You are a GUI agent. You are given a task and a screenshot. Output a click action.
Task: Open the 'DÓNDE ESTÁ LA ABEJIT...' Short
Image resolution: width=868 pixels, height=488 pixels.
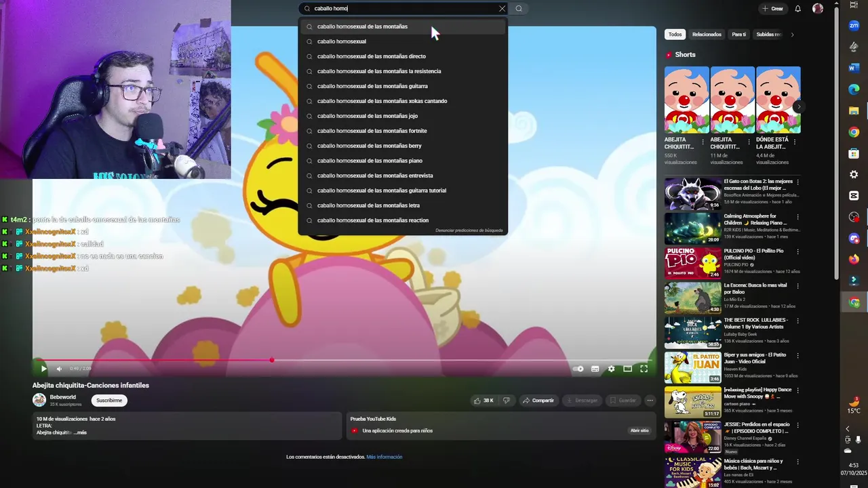[778, 100]
